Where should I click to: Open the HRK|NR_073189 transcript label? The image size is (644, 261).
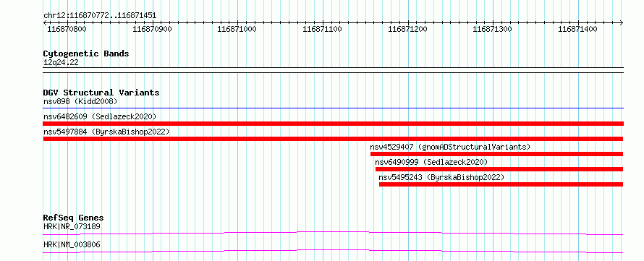[72, 226]
